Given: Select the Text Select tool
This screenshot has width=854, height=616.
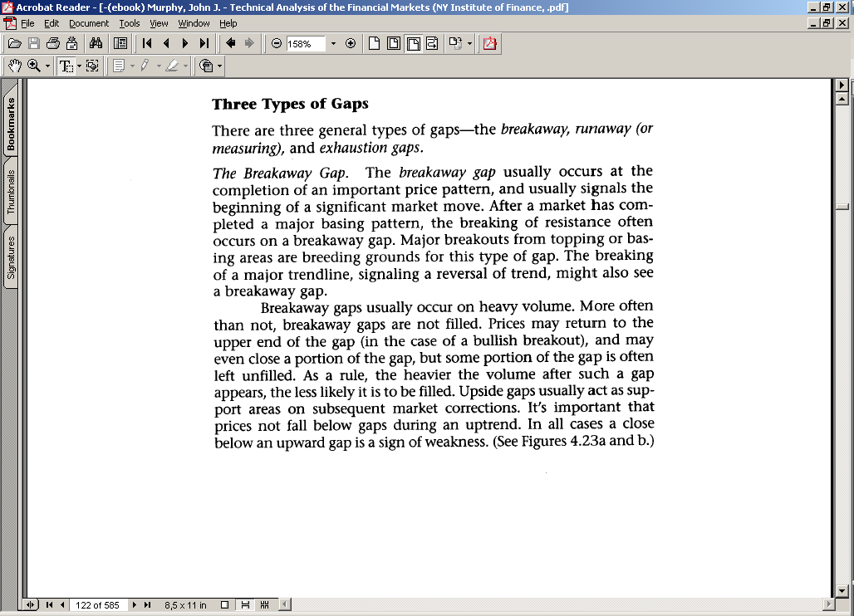Looking at the screenshot, I should point(66,66).
